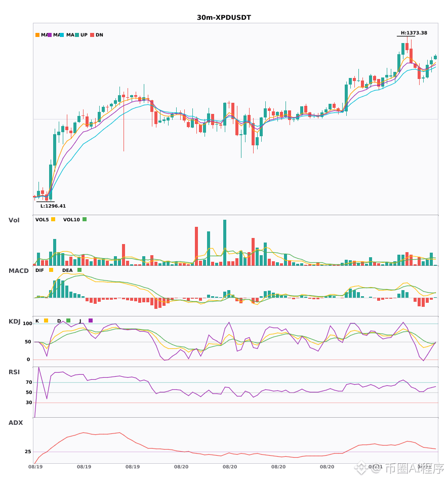This screenshot has height=481, width=448.
Task: Select the MACD panel label
Action: point(18,271)
